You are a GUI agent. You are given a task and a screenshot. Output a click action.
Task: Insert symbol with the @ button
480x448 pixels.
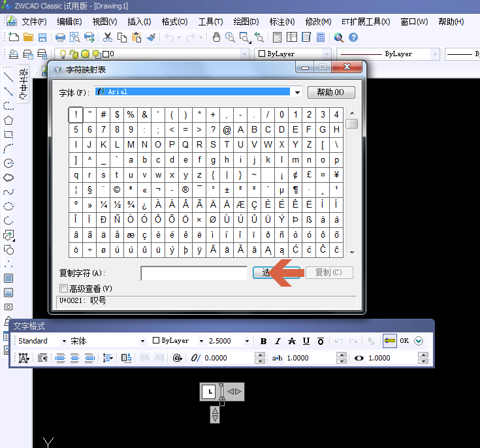pyautogui.click(x=177, y=358)
